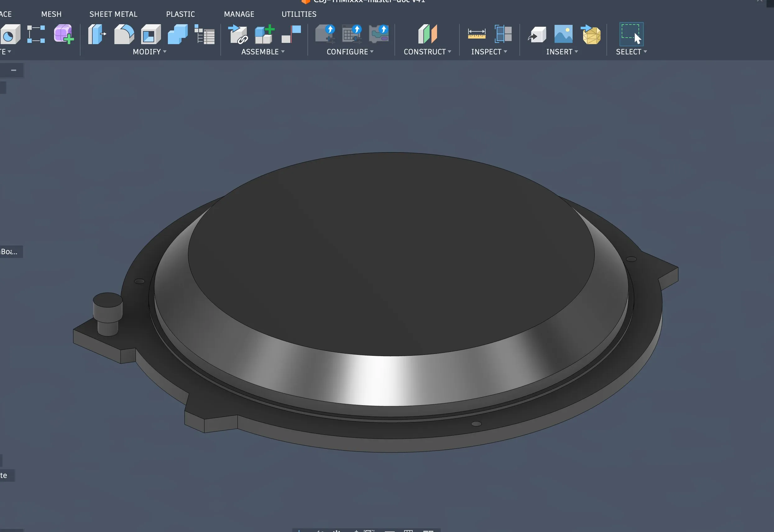Click Insert Component link icon

coord(238,34)
